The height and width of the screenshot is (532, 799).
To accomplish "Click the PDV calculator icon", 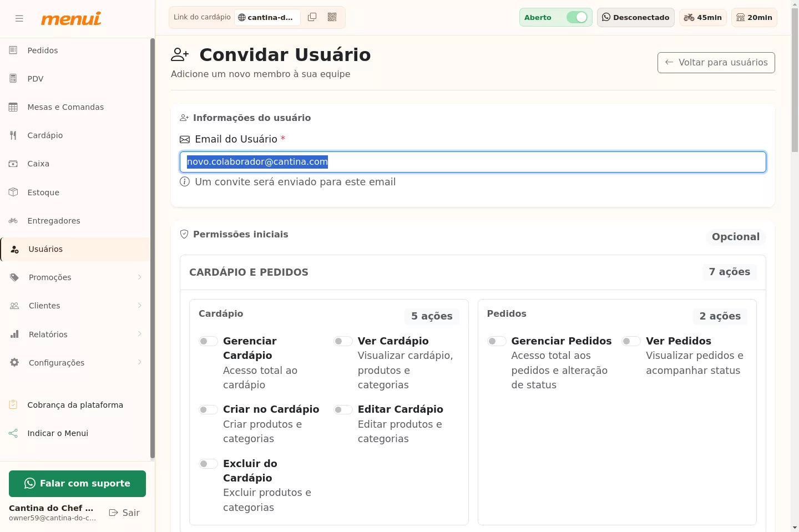I will click(x=13, y=79).
